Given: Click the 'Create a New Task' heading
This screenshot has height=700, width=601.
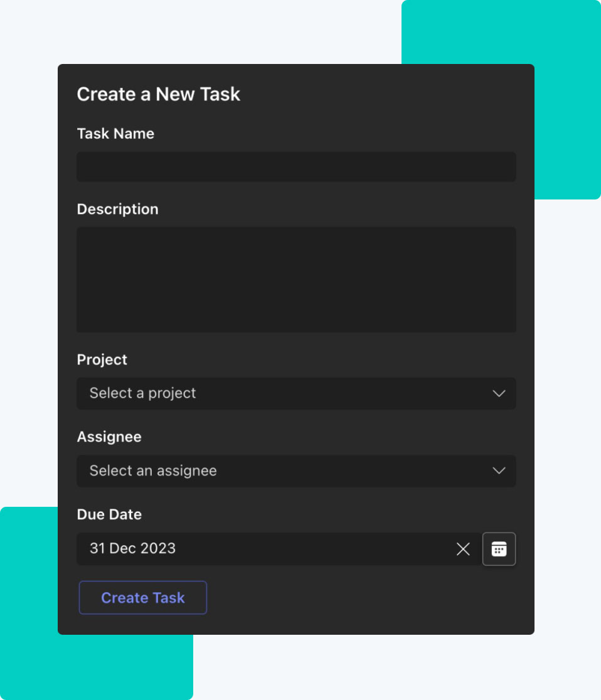Looking at the screenshot, I should (159, 94).
